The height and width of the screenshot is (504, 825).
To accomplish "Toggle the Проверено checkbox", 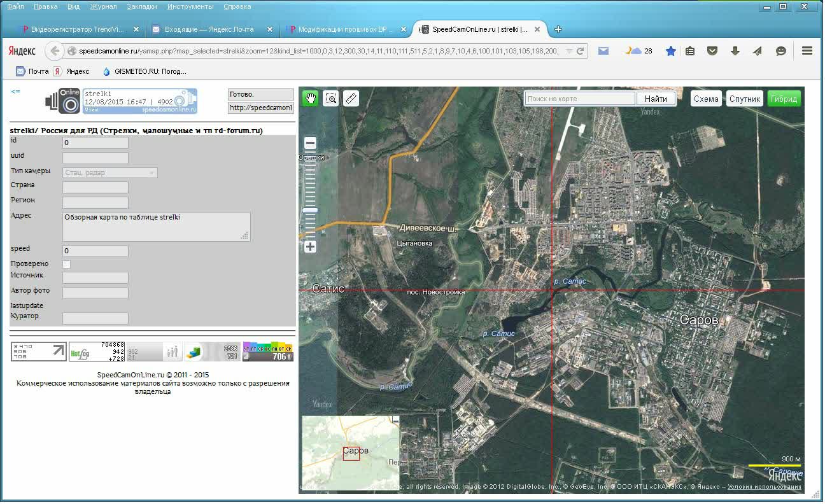I will click(67, 264).
